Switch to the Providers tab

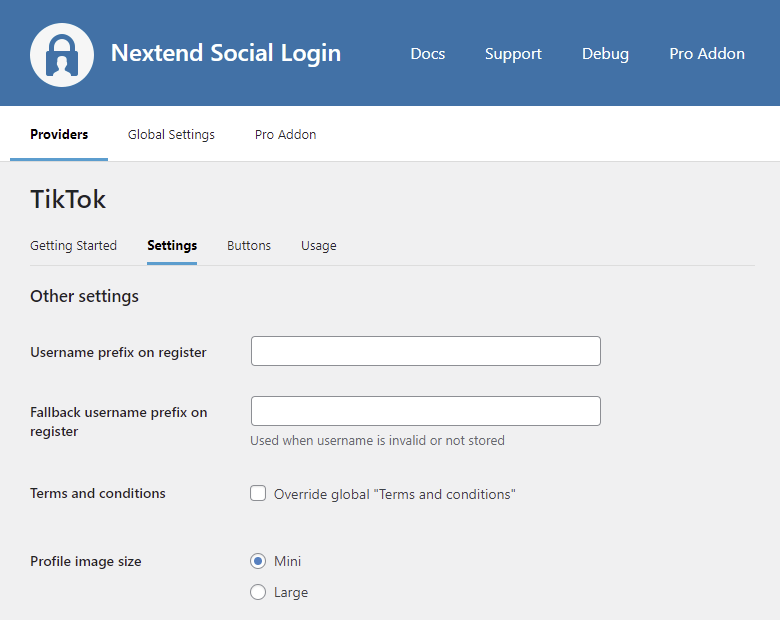click(x=59, y=134)
